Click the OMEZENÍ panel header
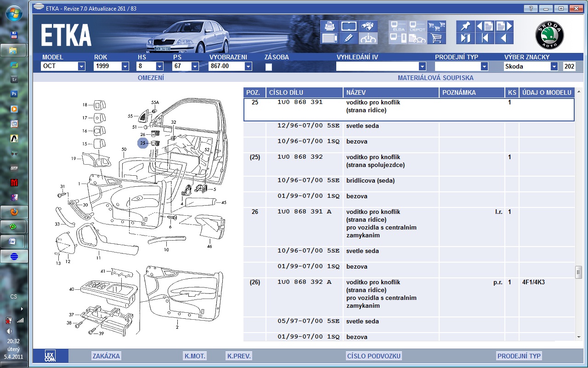The height and width of the screenshot is (368, 588). [151, 78]
